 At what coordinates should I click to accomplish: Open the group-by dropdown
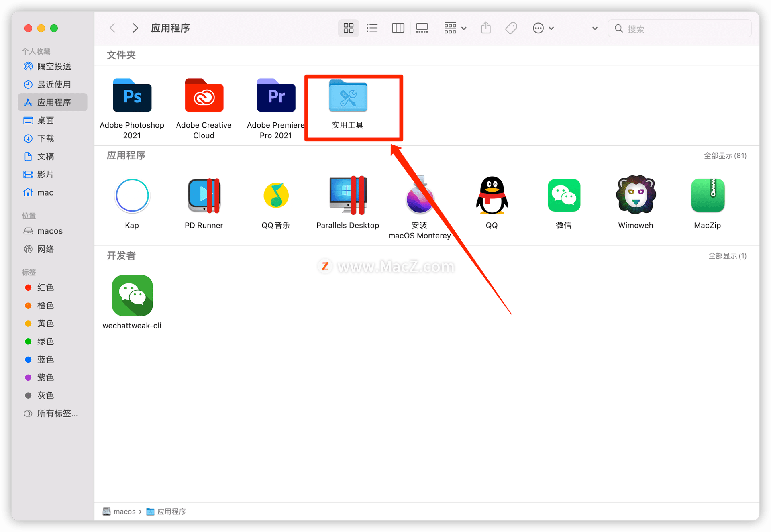pyautogui.click(x=455, y=28)
